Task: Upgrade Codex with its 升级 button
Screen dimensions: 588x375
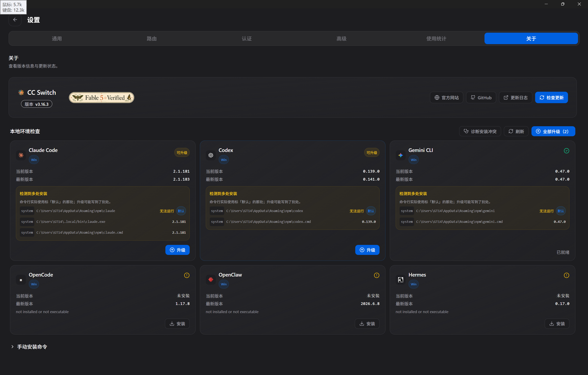Action: (367, 250)
